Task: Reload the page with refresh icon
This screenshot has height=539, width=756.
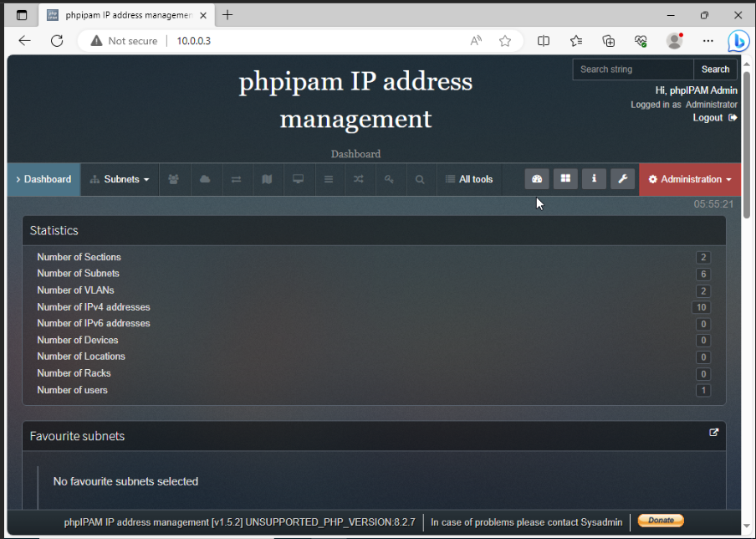Action: 57,41
